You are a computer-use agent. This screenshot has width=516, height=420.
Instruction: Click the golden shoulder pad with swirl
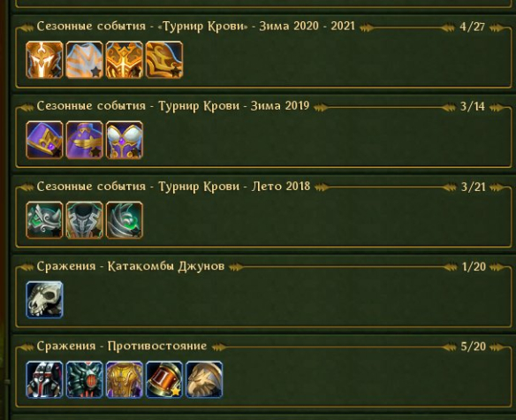pyautogui.click(x=164, y=60)
